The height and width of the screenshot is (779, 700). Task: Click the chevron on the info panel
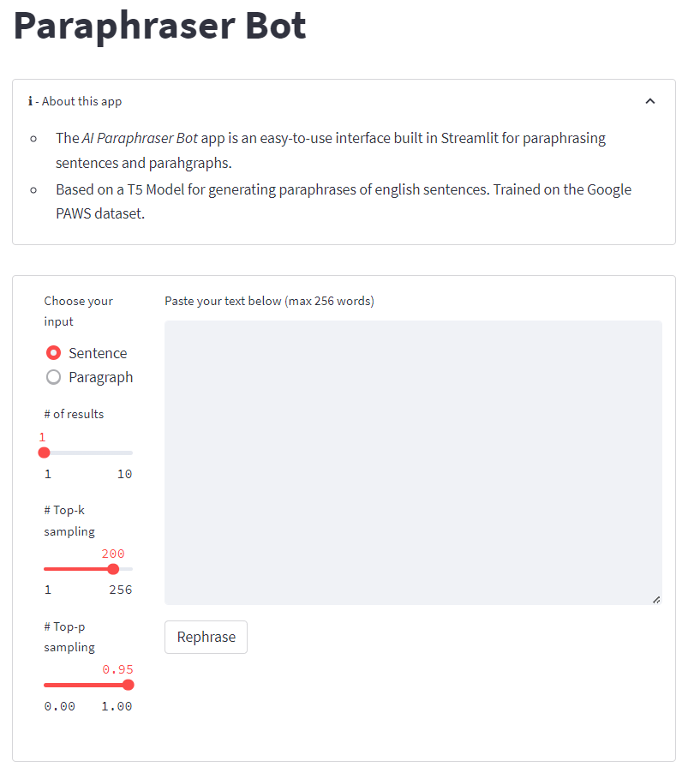coord(650,100)
